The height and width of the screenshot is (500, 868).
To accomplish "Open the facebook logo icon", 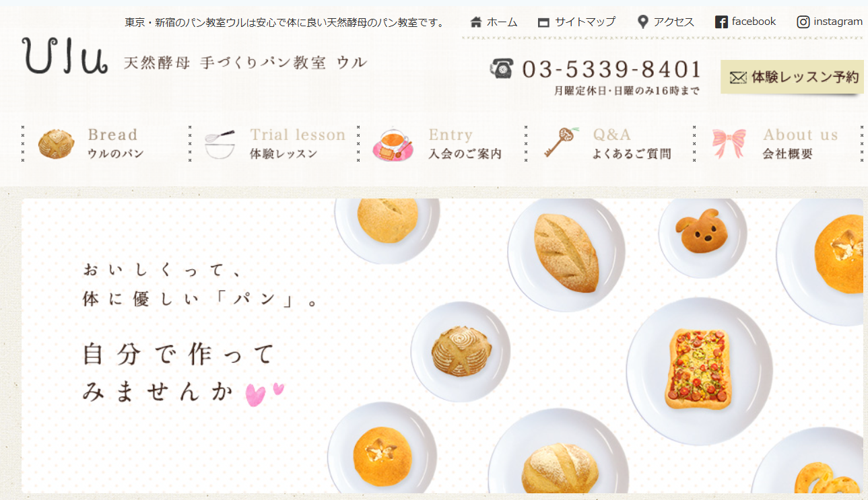I will click(x=721, y=22).
